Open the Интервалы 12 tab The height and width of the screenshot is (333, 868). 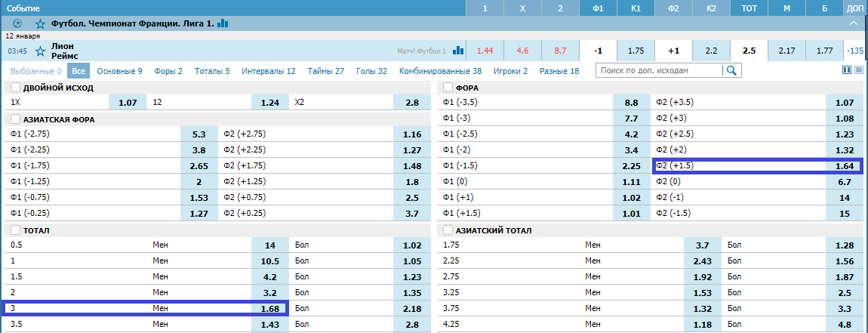point(269,71)
